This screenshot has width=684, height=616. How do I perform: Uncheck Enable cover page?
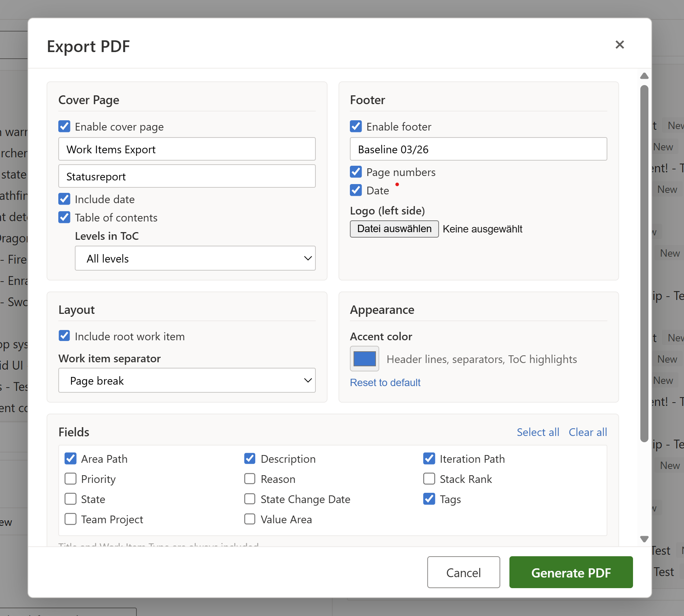coord(64,126)
